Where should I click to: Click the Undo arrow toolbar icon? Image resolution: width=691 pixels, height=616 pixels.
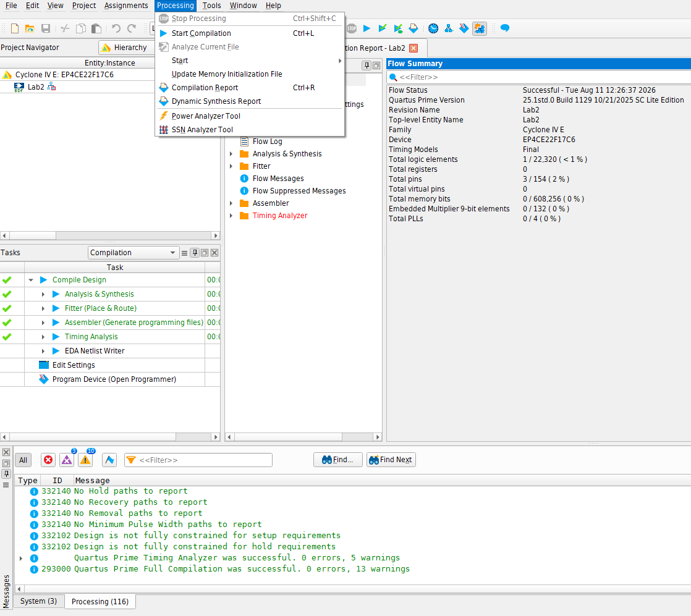(x=116, y=28)
